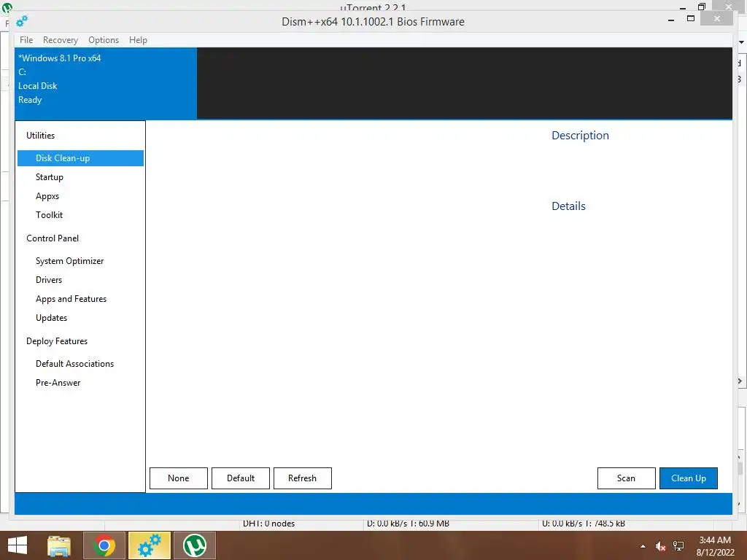Open the Pre-Answer section

tap(58, 383)
